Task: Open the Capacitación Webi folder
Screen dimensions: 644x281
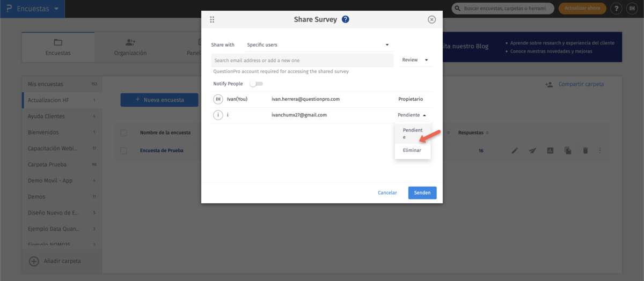Action: pyautogui.click(x=62, y=149)
